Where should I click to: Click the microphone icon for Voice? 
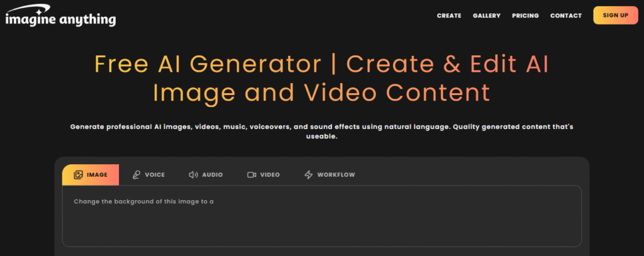136,175
